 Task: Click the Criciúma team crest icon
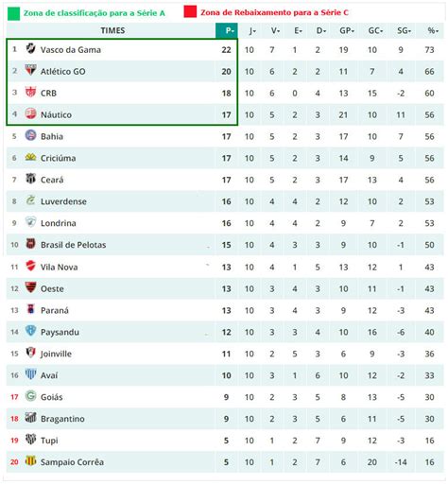click(30, 157)
